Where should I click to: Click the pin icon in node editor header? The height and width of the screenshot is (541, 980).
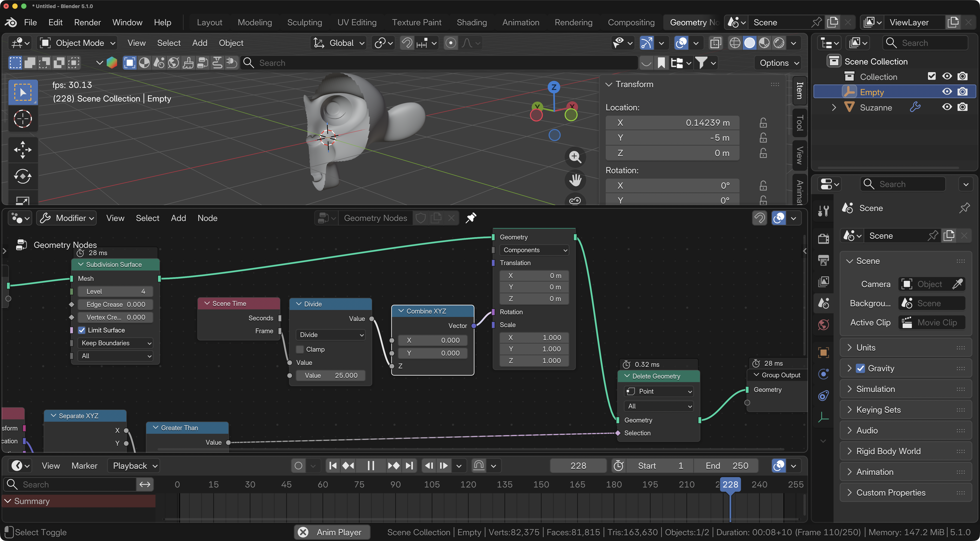pos(471,218)
